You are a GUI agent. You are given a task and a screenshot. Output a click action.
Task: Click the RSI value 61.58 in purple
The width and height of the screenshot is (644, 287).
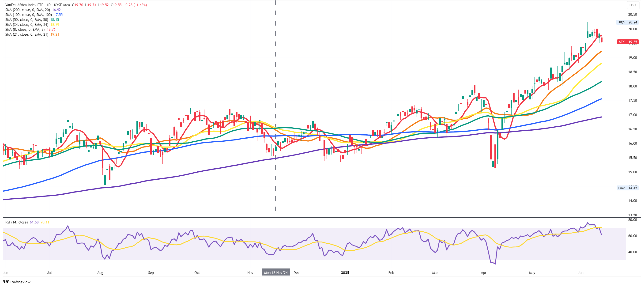(34, 222)
